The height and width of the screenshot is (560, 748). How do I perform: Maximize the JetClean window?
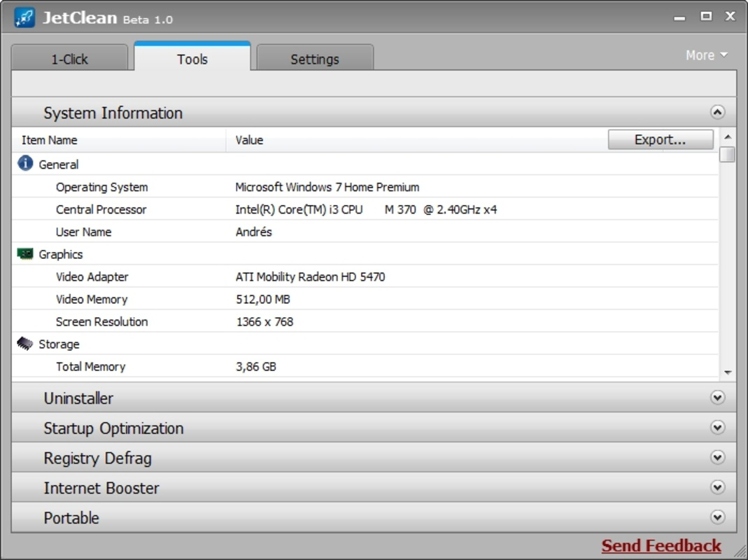706,16
